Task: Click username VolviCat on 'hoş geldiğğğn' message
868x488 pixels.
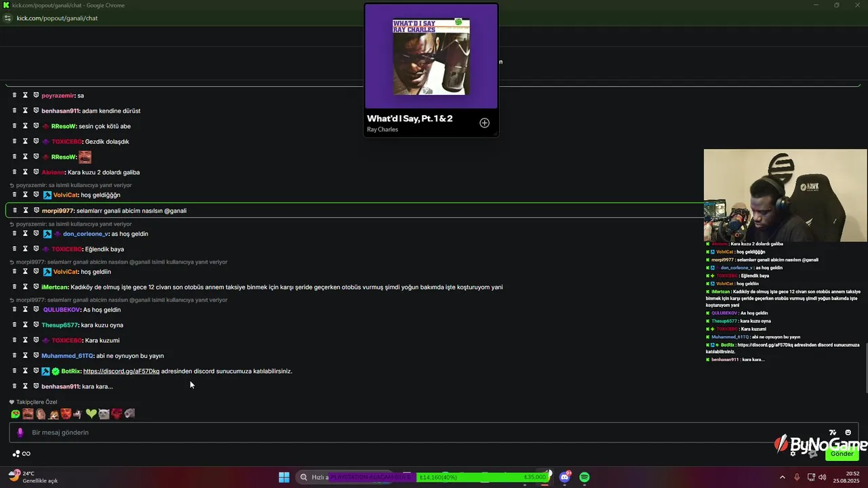Action: pos(66,195)
